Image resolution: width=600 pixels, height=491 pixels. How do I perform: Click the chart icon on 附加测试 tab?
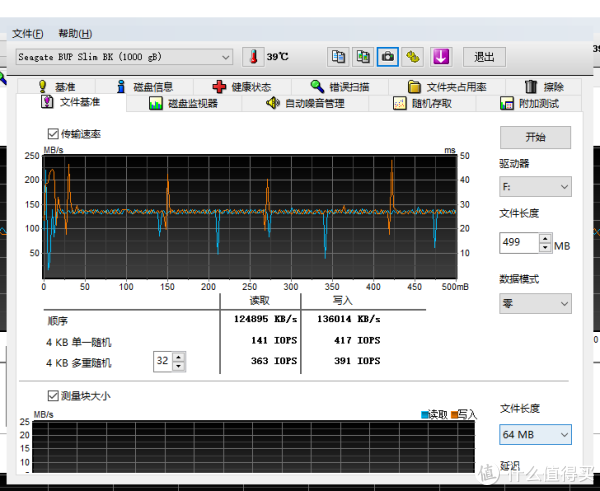[x=507, y=103]
